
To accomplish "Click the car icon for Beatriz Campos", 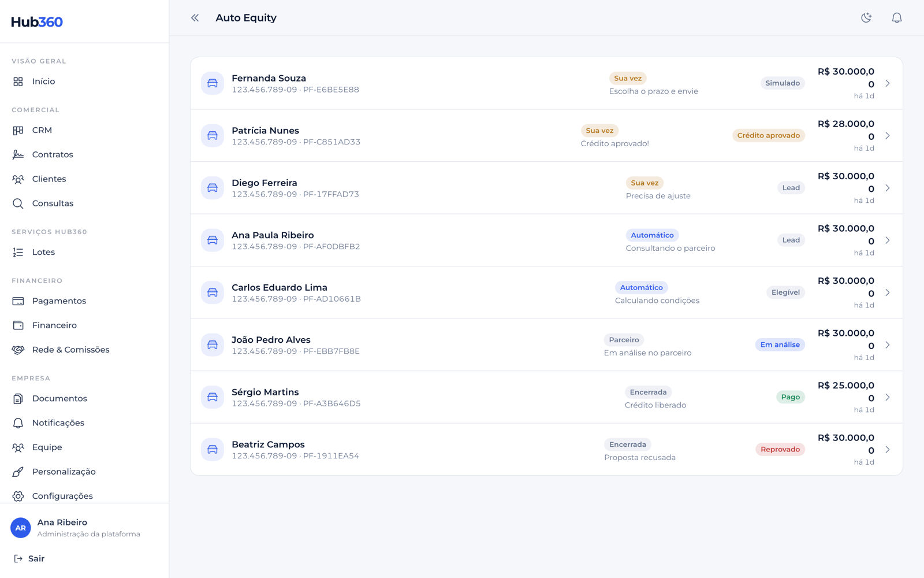I will (x=213, y=450).
